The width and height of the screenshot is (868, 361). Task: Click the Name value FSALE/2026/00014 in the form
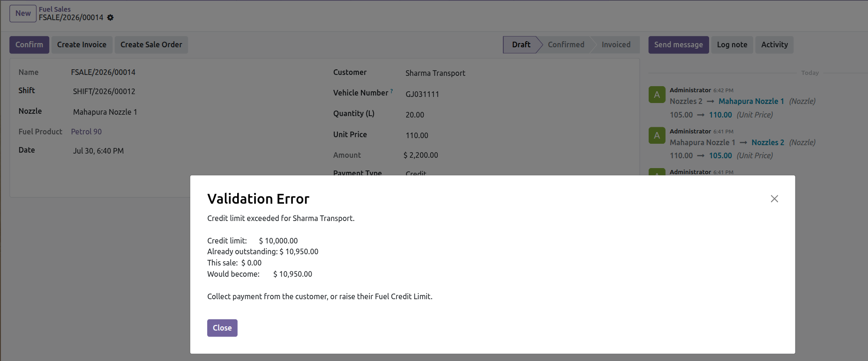pos(103,72)
